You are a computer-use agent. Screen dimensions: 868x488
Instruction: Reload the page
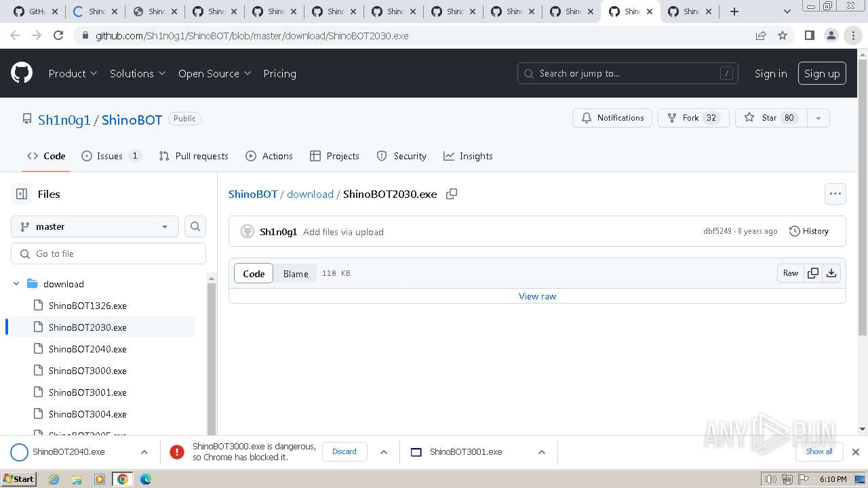click(58, 35)
